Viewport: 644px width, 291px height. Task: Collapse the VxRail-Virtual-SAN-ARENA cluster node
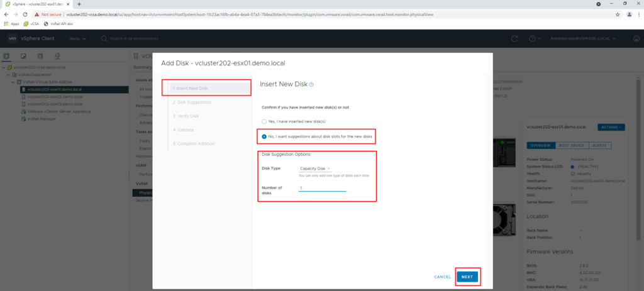(x=14, y=82)
